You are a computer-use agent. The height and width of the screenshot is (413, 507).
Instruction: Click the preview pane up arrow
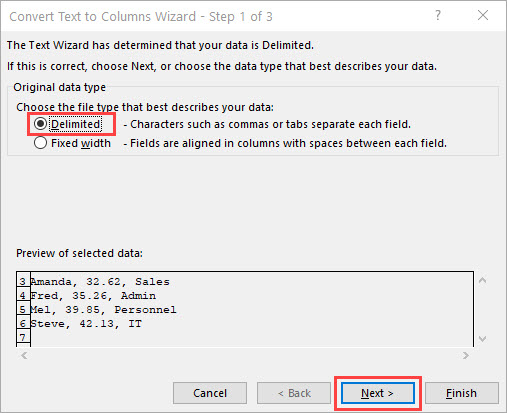(x=482, y=281)
